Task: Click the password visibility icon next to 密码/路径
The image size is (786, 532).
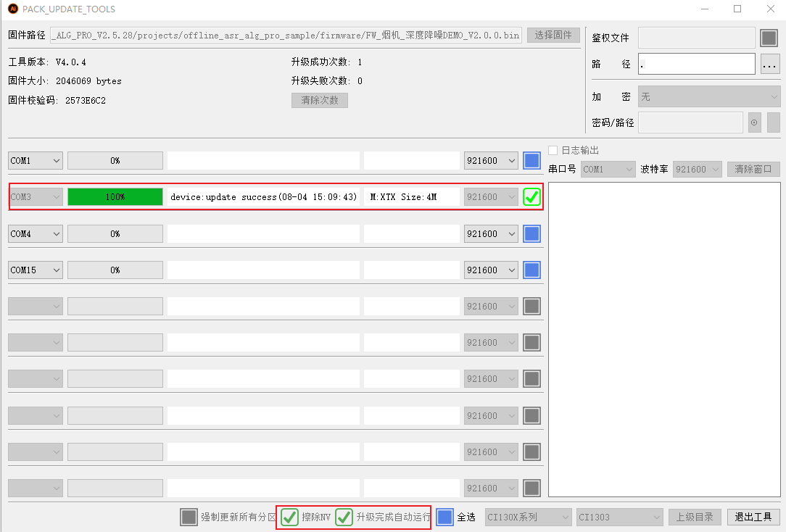Action: pyautogui.click(x=754, y=122)
